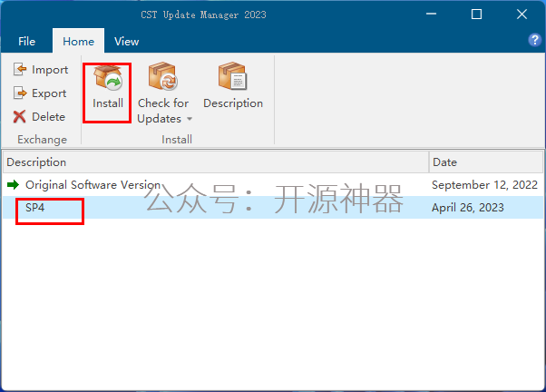This screenshot has width=546, height=392.
Task: Open the Description package icon
Action: tap(232, 76)
